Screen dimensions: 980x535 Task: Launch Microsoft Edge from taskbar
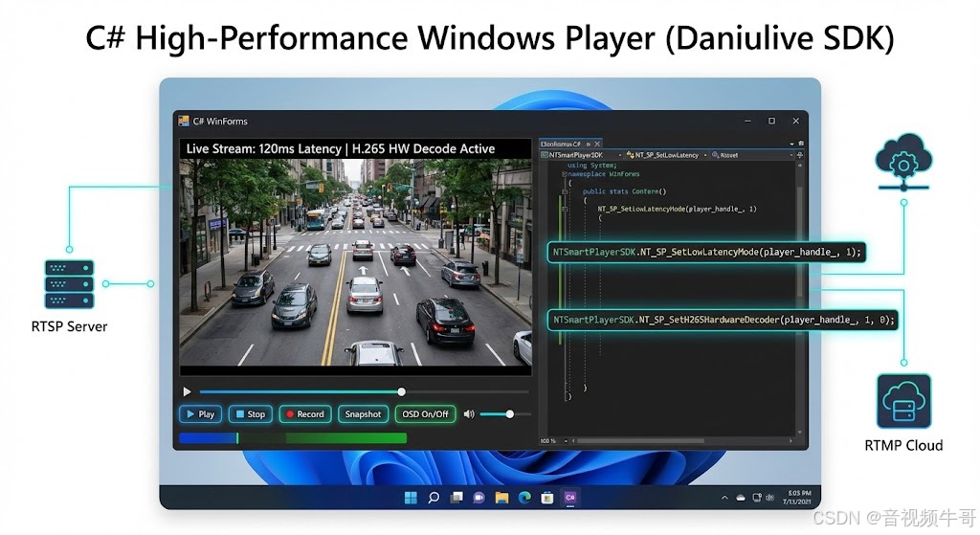[524, 498]
